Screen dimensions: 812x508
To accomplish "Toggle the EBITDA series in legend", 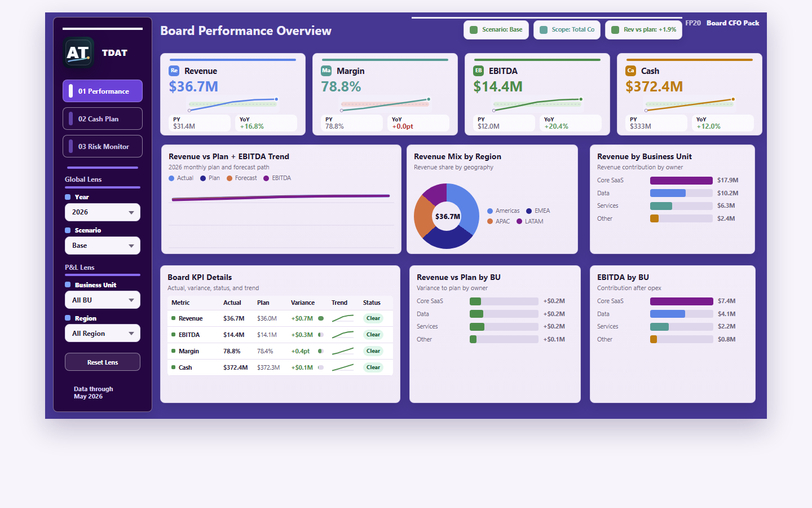I will point(277,178).
